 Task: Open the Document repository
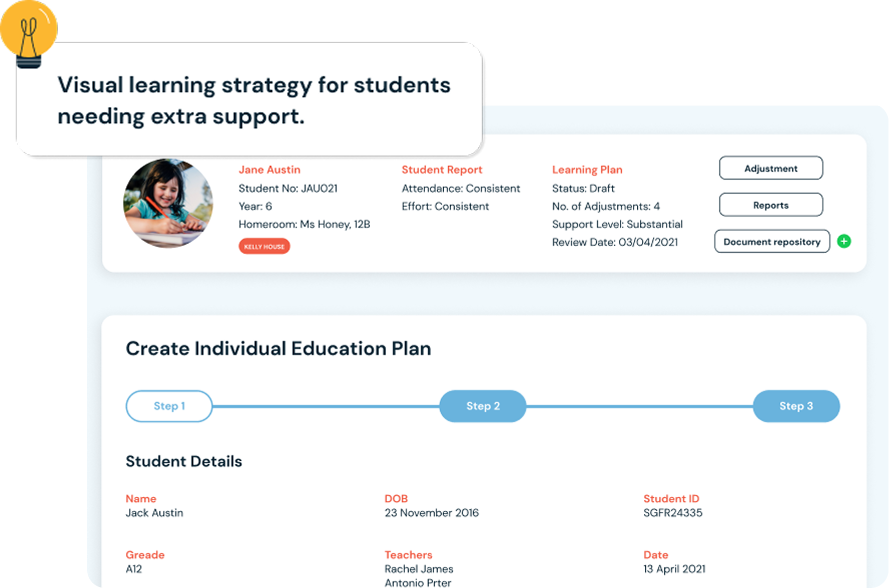[x=772, y=241]
